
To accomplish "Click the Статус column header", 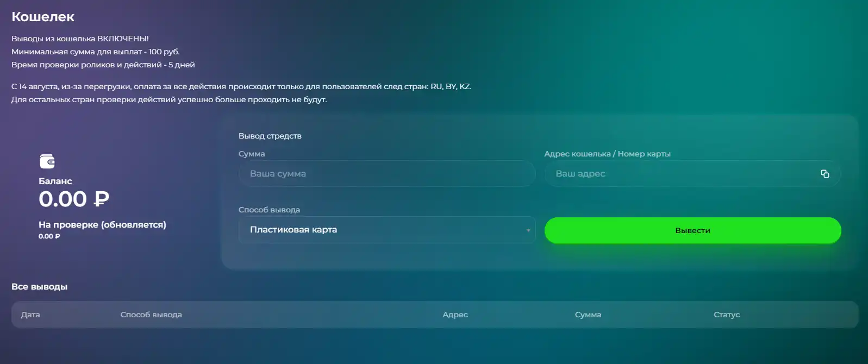I will click(x=727, y=315).
